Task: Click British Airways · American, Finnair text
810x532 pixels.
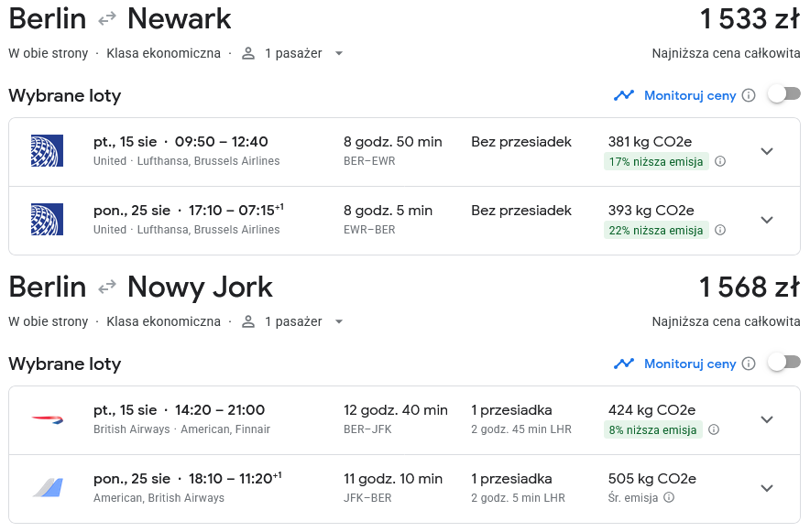Action: (181, 429)
